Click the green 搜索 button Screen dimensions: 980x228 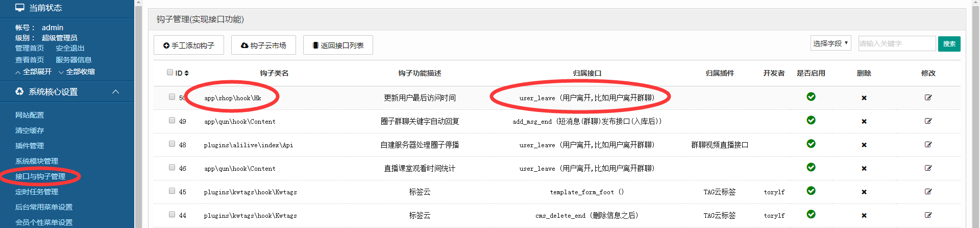(x=949, y=44)
